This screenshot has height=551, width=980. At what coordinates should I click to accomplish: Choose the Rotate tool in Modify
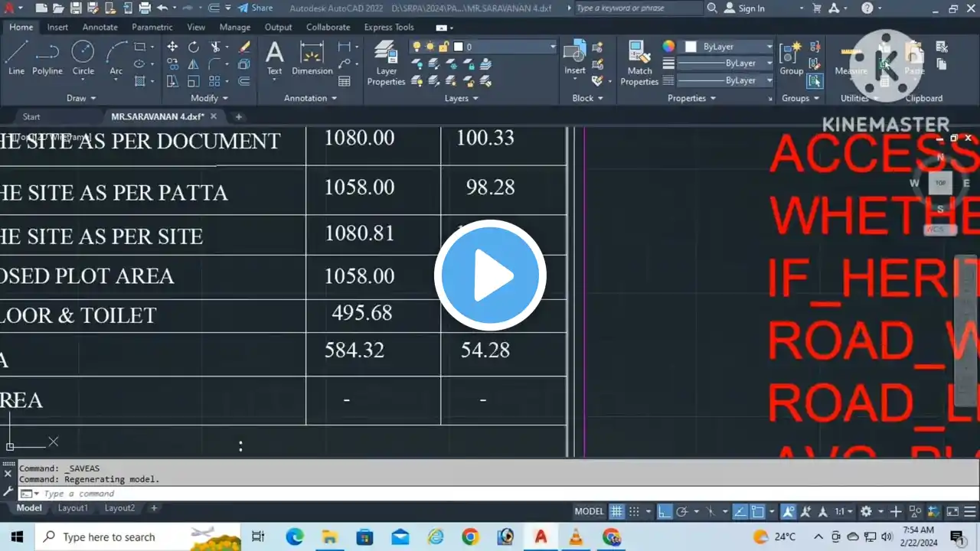(x=194, y=47)
